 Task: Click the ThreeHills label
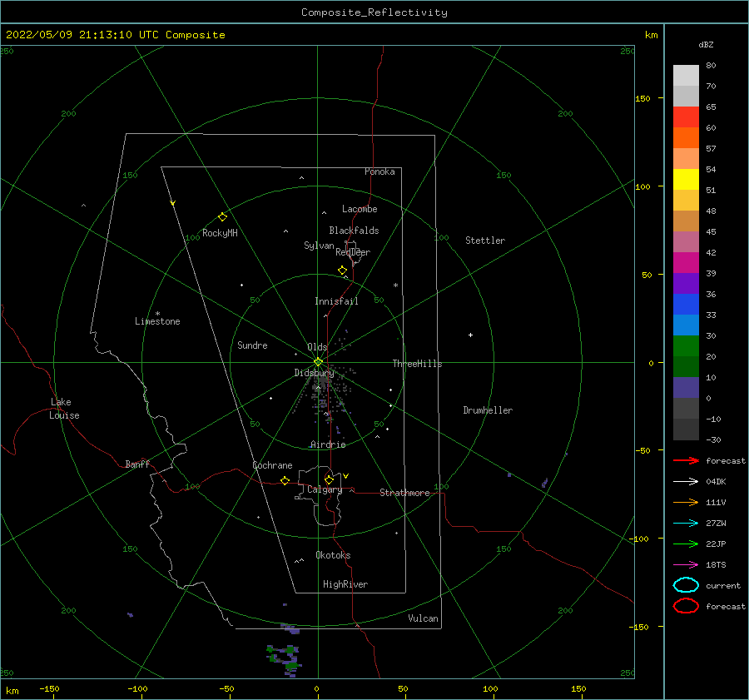[417, 364]
